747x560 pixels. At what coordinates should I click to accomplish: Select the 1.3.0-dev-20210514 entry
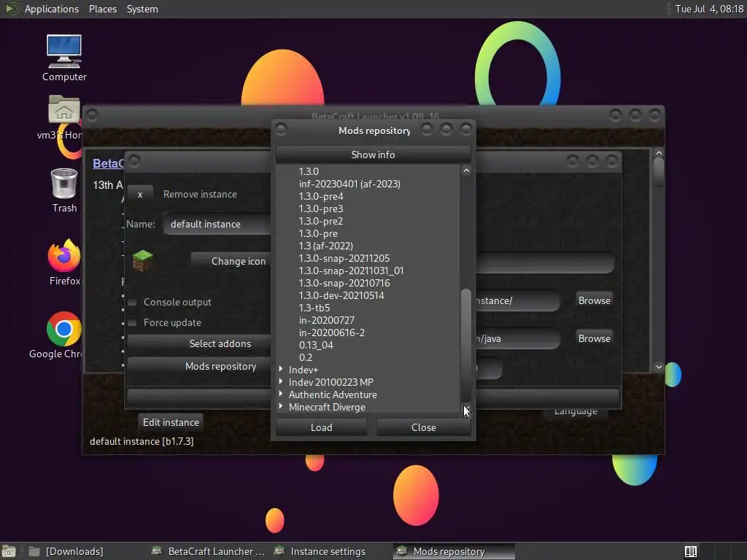point(341,295)
